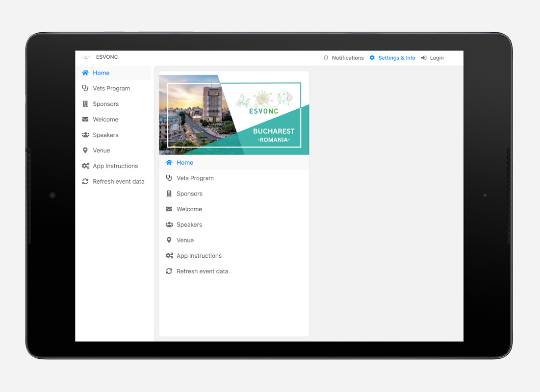Image resolution: width=540 pixels, height=392 pixels.
Task: Click main panel Vets Program stethoscope icon
Action: click(169, 178)
